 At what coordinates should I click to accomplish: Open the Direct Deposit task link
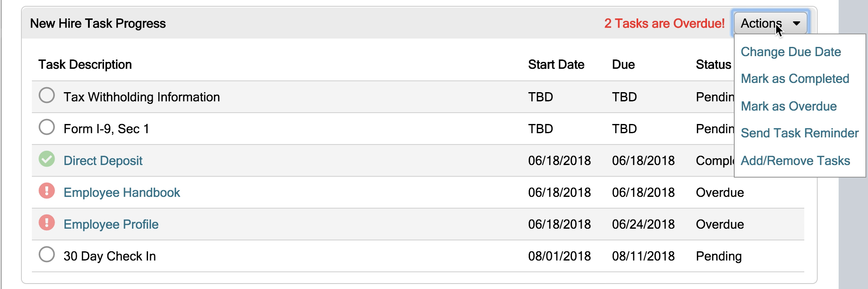click(103, 161)
